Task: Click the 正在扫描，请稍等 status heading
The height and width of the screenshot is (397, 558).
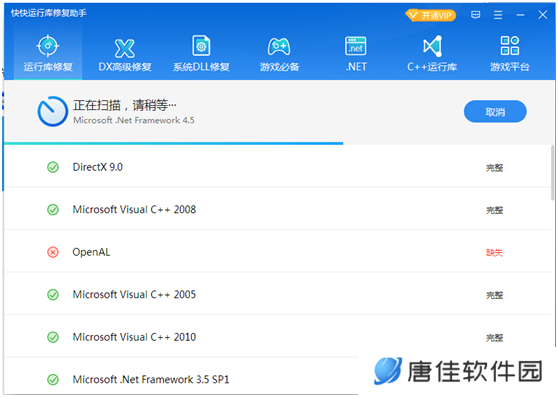Action: pos(125,105)
